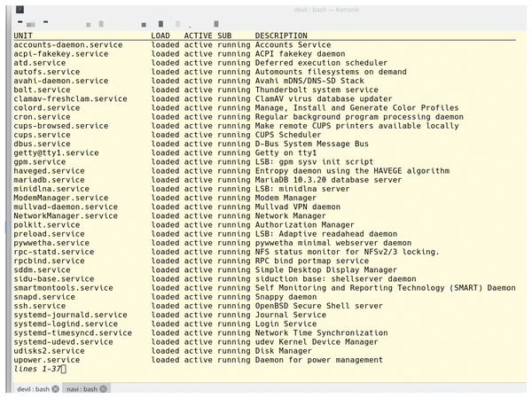The image size is (532, 398).
Task: Select mullvad-daemon.service unit name
Action: (x=66, y=207)
